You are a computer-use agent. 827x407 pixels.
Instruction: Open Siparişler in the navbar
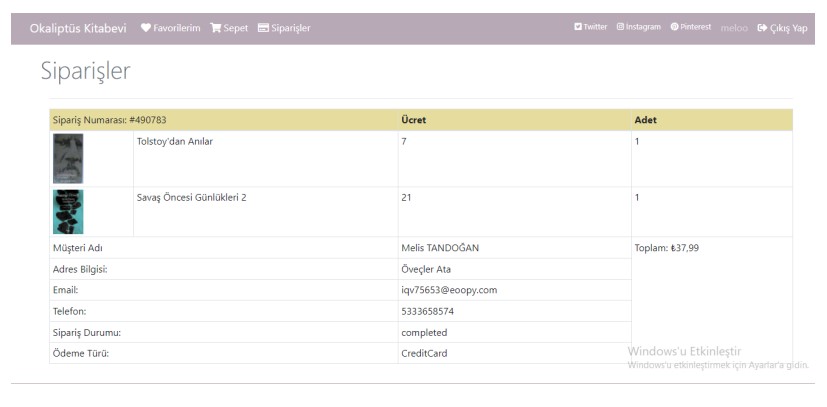point(284,28)
